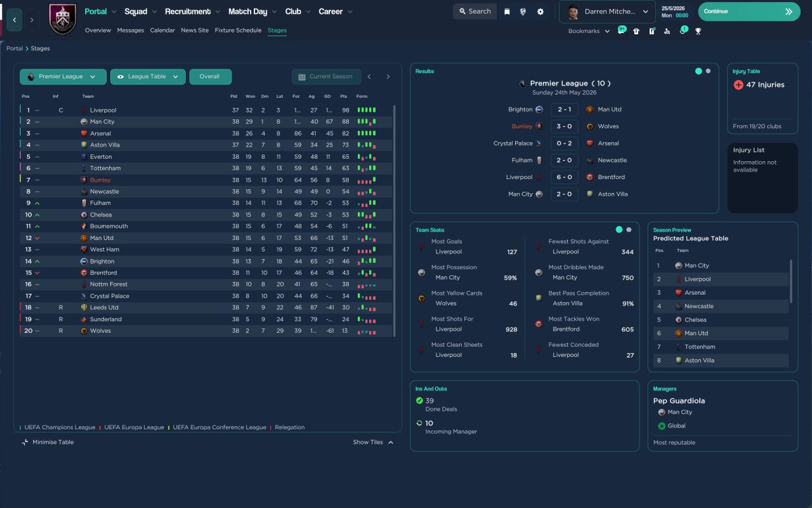This screenshot has height=508, width=812.
Task: Expand the Match Day menu chevron
Action: [274, 12]
